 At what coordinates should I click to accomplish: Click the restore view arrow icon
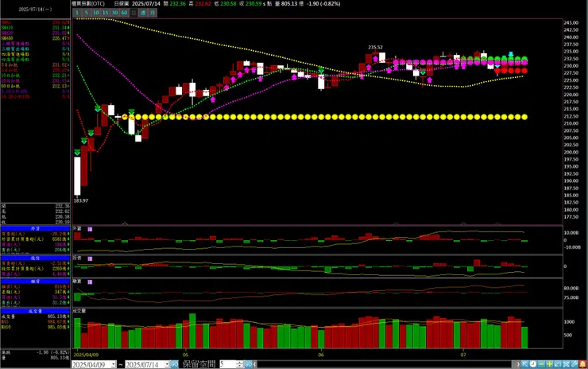[x=558, y=364]
